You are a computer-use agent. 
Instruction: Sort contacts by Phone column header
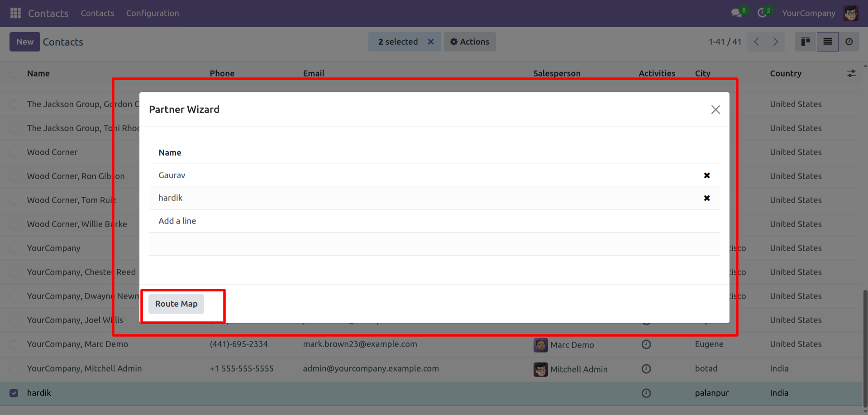(x=222, y=73)
